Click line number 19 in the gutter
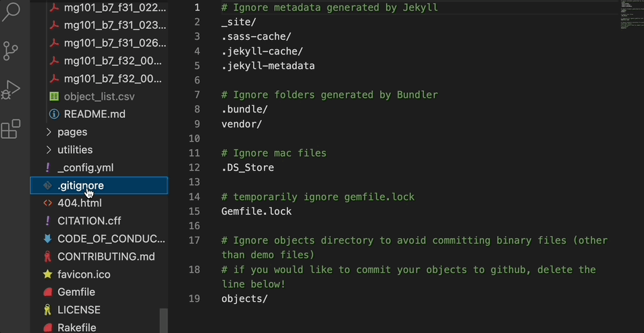The height and width of the screenshot is (333, 644). click(194, 299)
